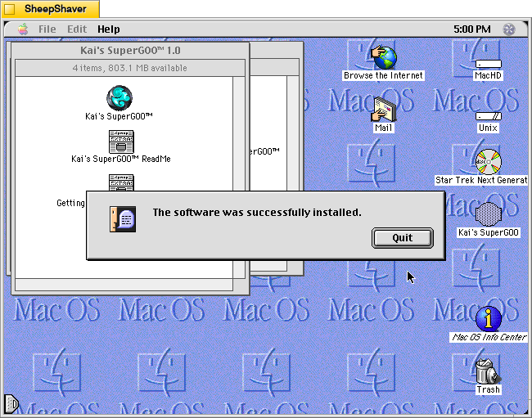Screen dimensions: 532x418
Task: Click vertical scrollbar of Kai's SuperGOO 1.0 window
Action: (x=239, y=178)
